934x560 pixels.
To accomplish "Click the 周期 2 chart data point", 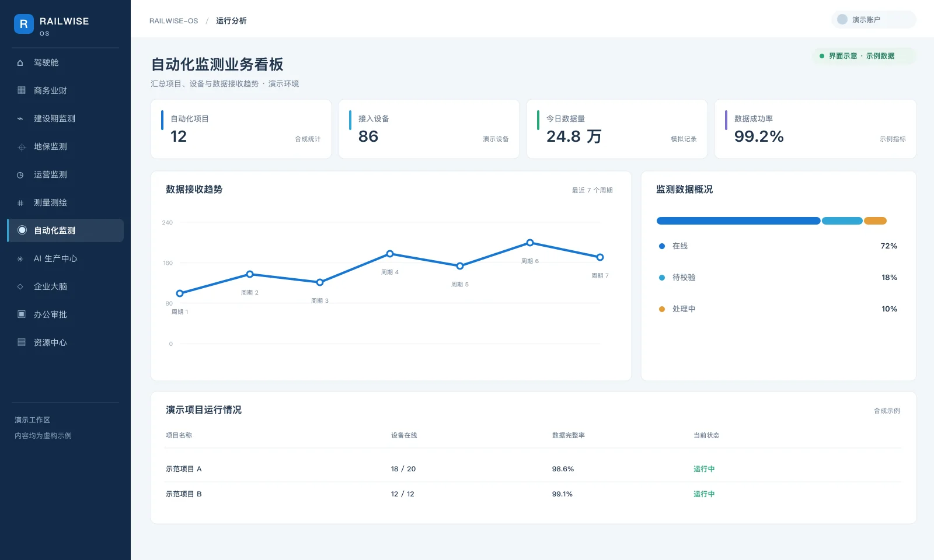I will [x=250, y=274].
